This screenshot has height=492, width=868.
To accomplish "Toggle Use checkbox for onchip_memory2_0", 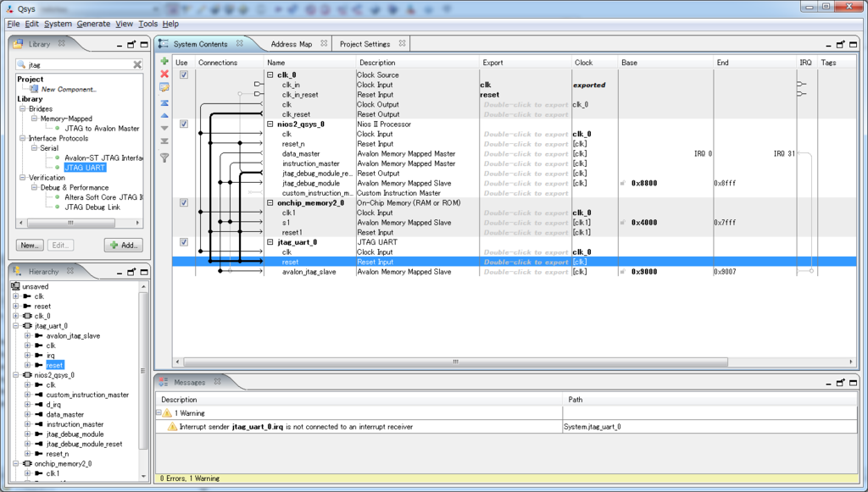I will pyautogui.click(x=184, y=203).
